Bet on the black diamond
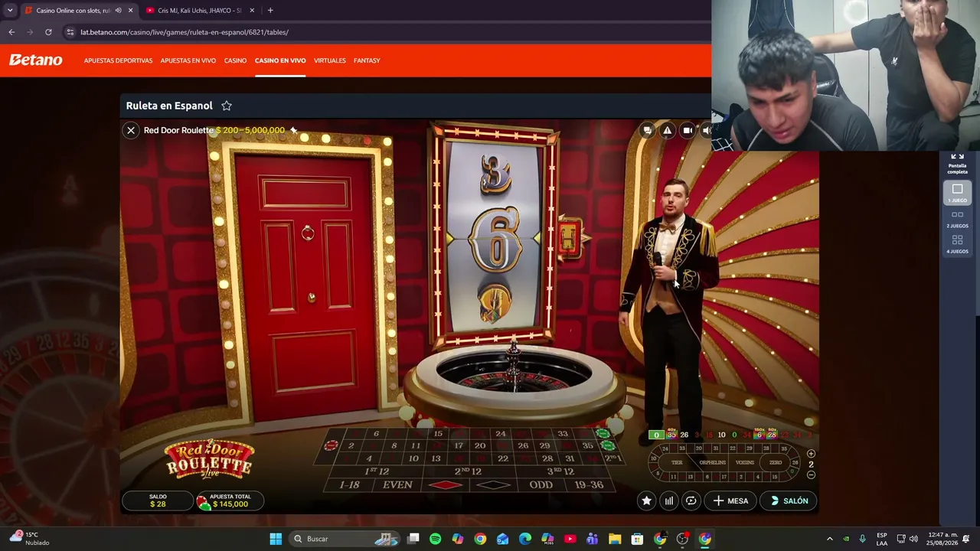This screenshot has height=551, width=980. 494,485
